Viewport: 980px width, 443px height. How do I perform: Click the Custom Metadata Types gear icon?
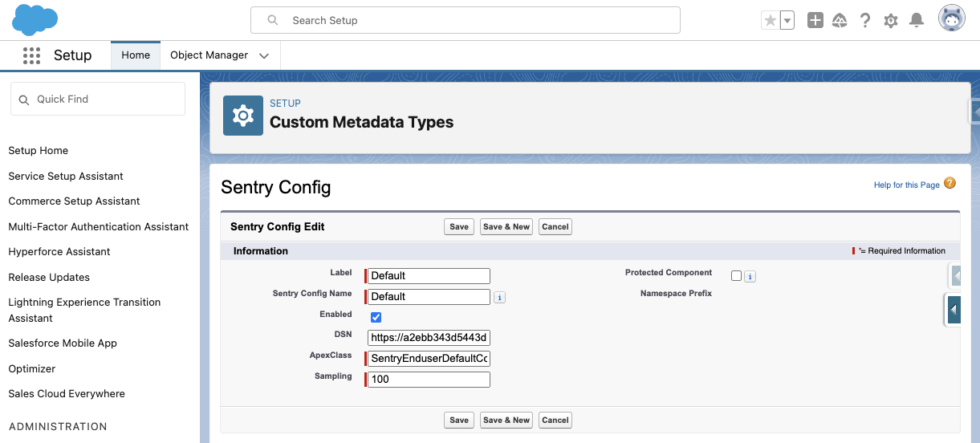point(243,116)
